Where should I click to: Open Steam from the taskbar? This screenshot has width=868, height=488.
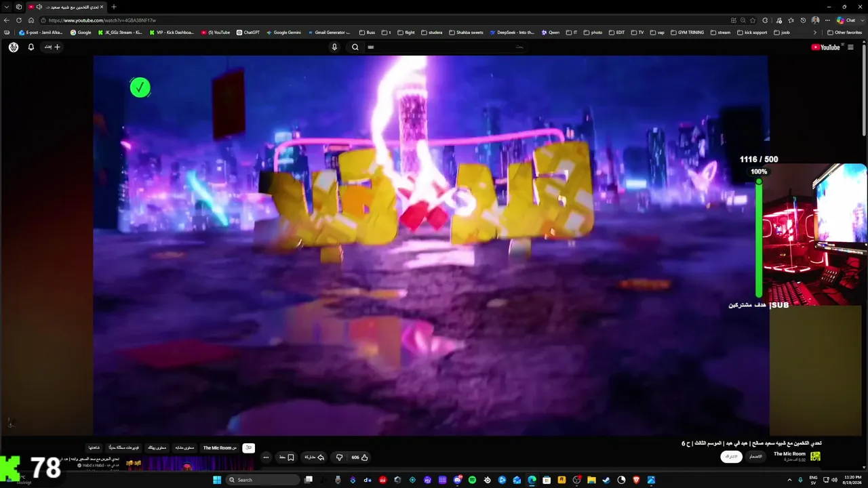[606, 480]
